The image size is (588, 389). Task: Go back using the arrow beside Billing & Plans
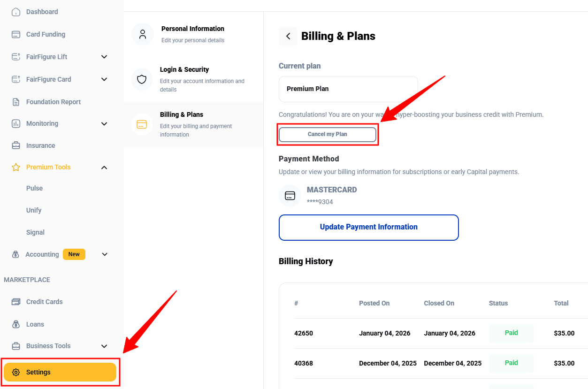tap(288, 36)
